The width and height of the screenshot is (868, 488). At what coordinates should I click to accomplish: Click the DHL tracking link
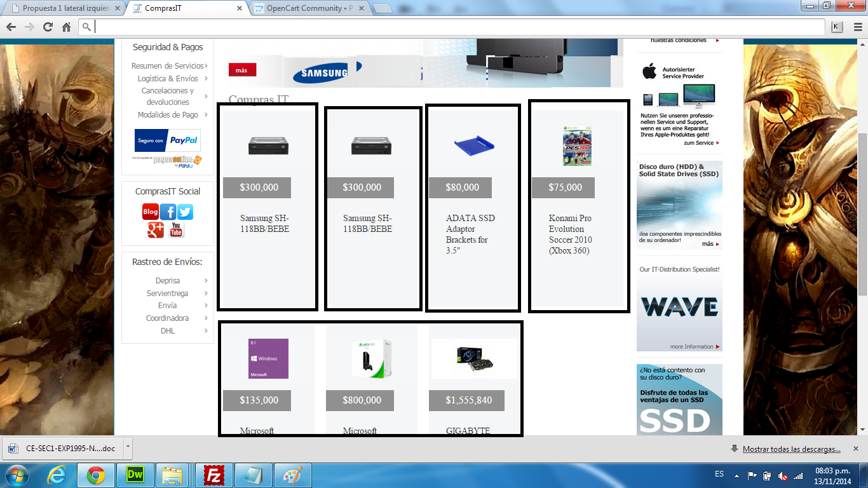(168, 331)
